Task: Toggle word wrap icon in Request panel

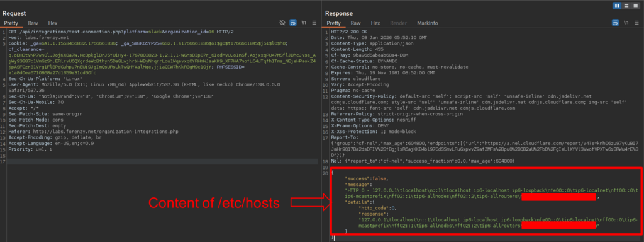Action: pos(293,23)
